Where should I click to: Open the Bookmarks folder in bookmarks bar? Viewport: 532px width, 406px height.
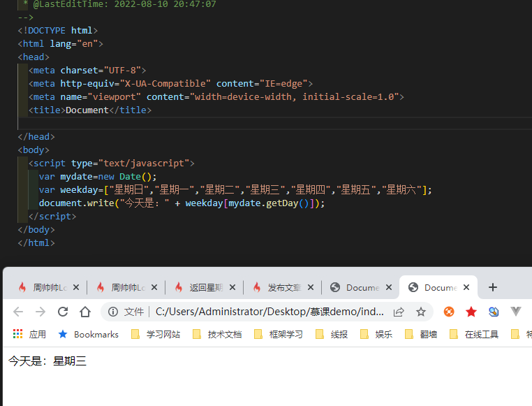[89, 334]
